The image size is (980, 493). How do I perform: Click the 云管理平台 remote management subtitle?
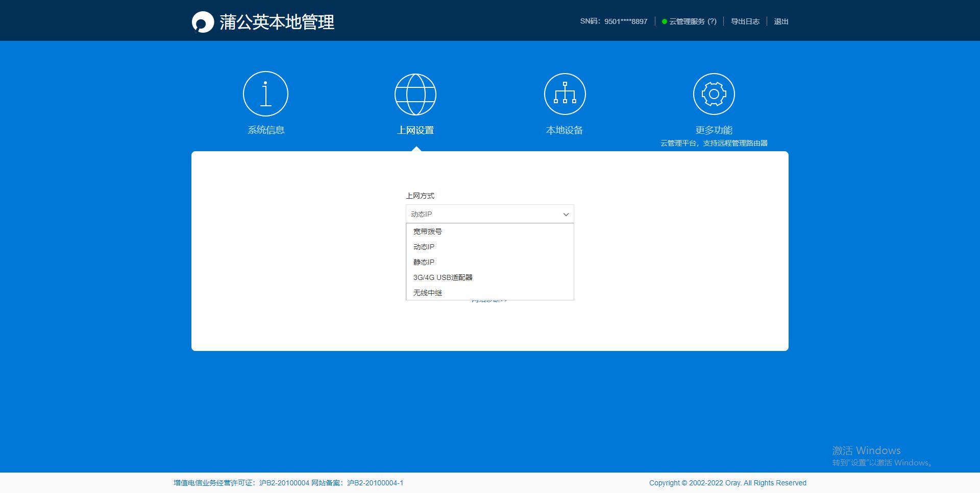(714, 143)
